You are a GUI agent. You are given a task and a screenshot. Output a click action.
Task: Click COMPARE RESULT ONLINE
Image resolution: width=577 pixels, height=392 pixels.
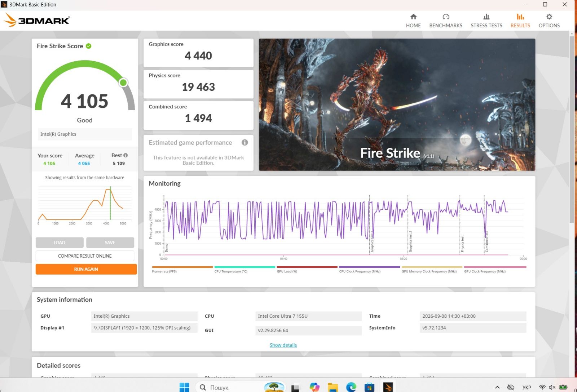[85, 256]
